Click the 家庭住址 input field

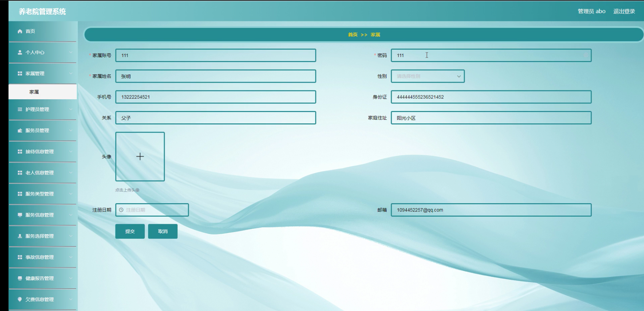click(491, 118)
